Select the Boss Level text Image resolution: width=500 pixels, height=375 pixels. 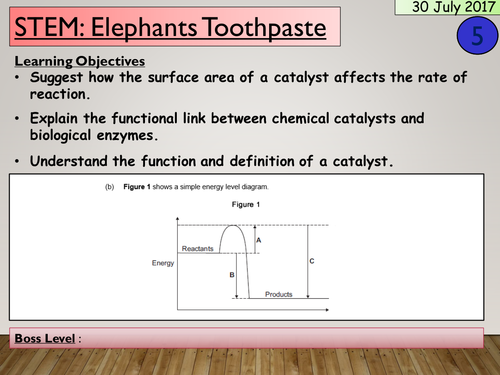pos(45,338)
